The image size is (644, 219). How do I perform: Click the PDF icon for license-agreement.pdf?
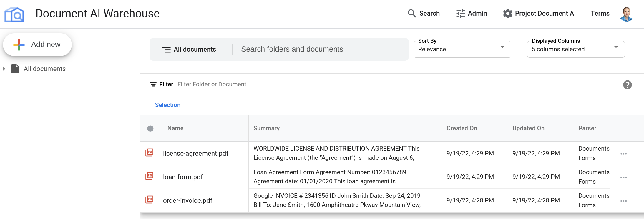click(x=150, y=153)
